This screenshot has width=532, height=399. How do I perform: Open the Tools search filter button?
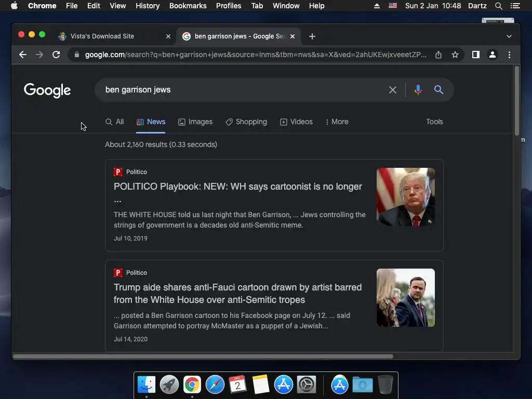[x=434, y=122]
